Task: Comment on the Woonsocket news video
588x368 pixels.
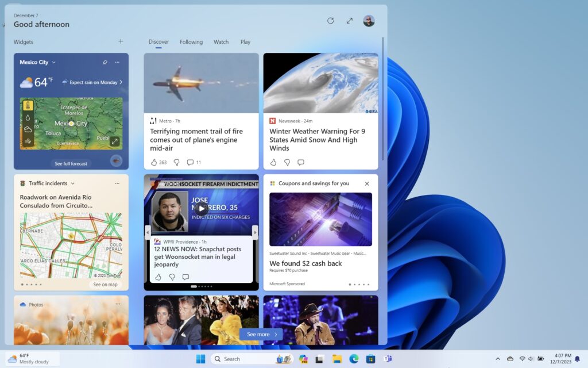Action: point(185,277)
